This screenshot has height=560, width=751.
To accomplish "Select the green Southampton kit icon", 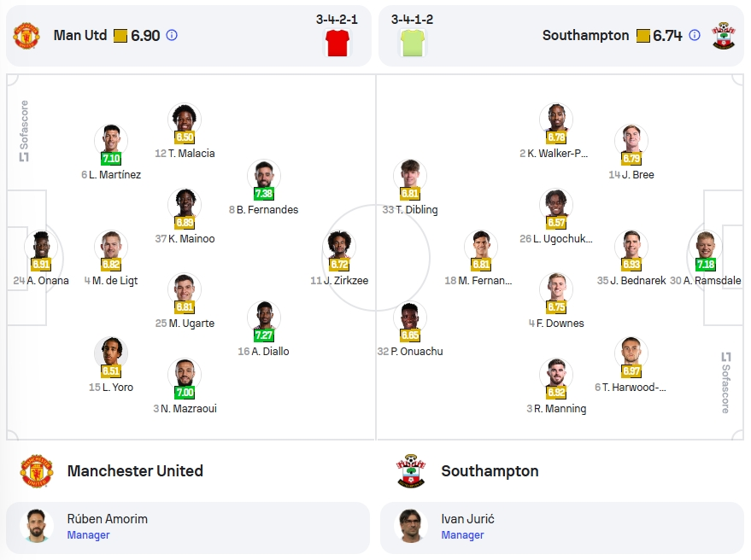I will click(x=413, y=43).
